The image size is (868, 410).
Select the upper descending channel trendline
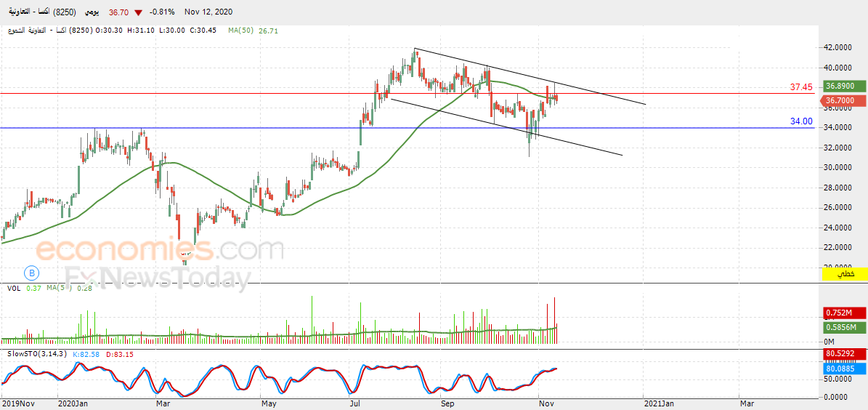coord(530,76)
